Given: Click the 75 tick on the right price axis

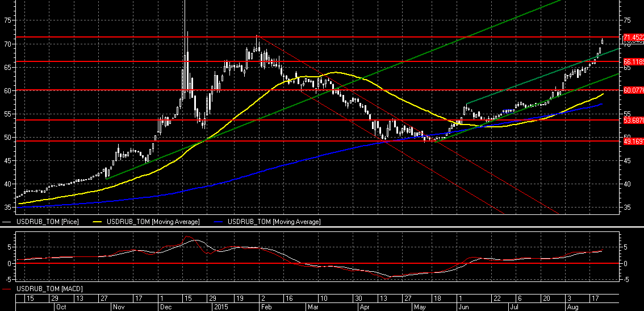Looking at the screenshot, I should click(627, 20).
